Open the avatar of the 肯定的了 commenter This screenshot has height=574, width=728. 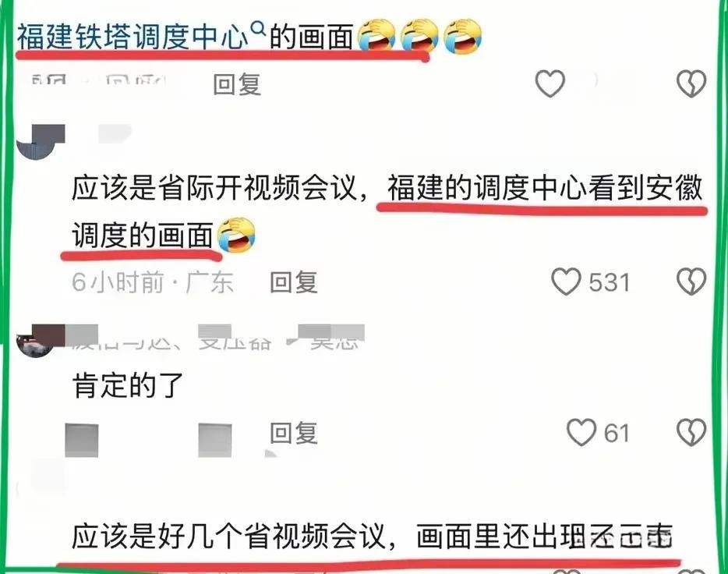point(35,342)
